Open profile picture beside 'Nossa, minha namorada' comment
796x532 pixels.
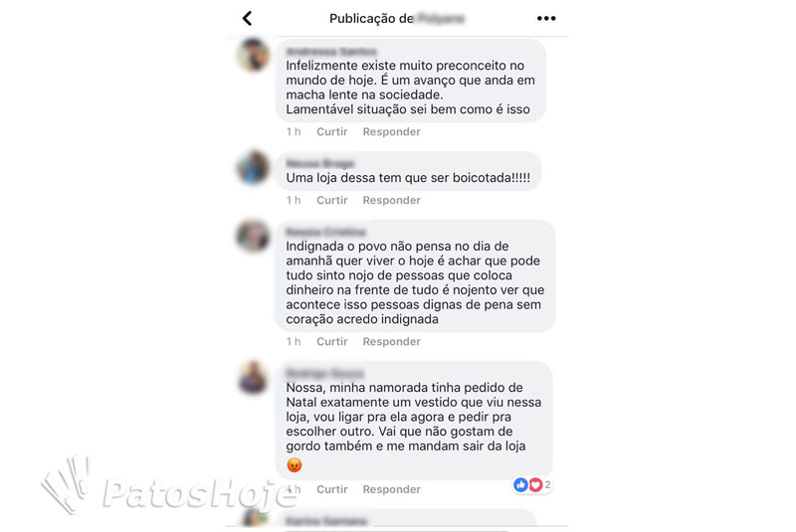point(253,377)
